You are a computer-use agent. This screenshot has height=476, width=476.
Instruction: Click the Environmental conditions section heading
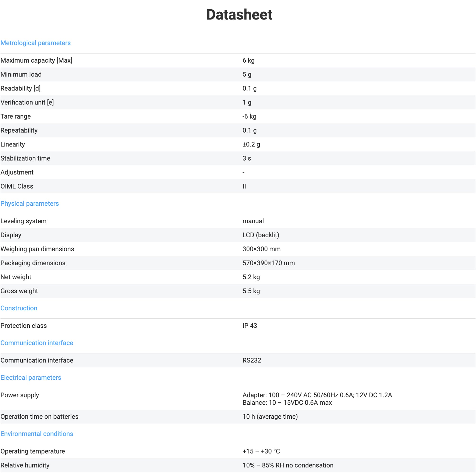coord(37,434)
